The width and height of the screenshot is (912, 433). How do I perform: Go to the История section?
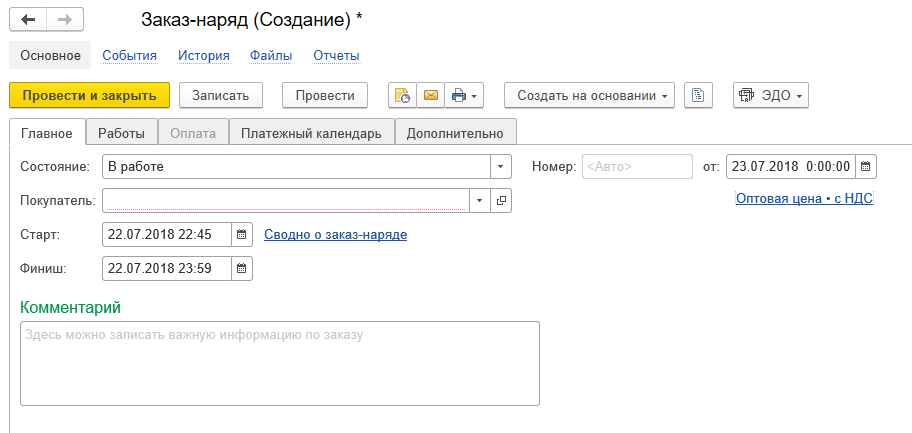[204, 56]
